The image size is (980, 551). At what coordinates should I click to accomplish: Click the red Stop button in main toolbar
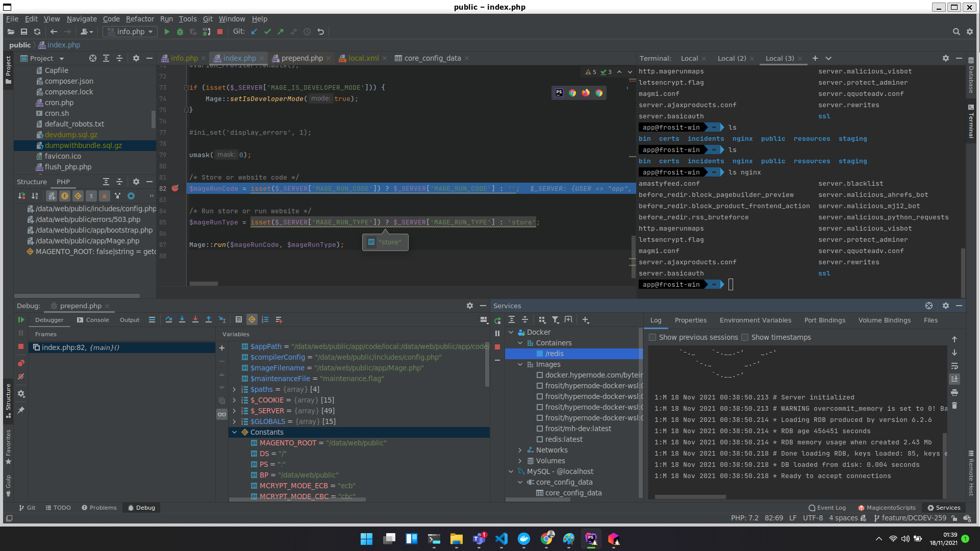[220, 32]
